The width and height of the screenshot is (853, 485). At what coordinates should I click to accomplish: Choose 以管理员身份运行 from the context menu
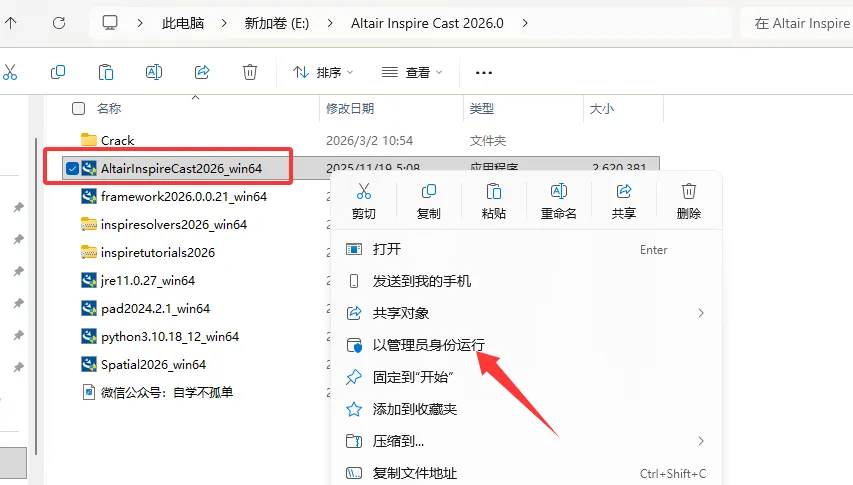[x=526, y=345]
